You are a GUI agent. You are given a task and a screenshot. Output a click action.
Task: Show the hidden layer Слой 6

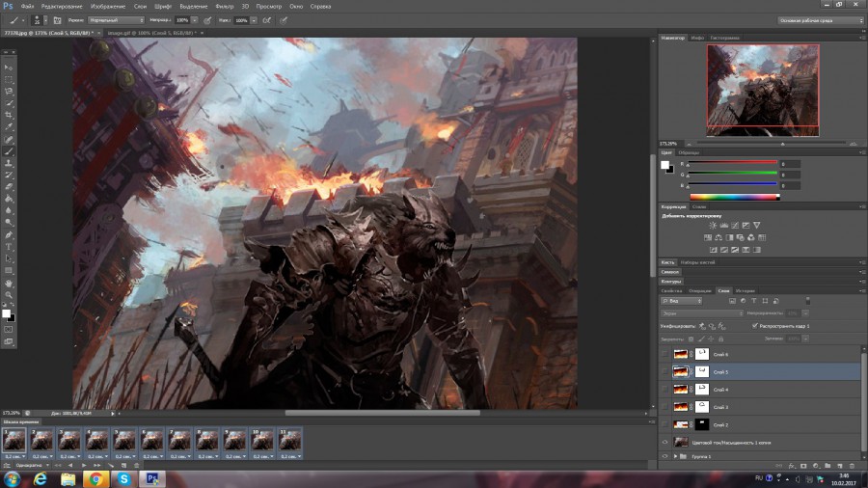click(x=665, y=355)
